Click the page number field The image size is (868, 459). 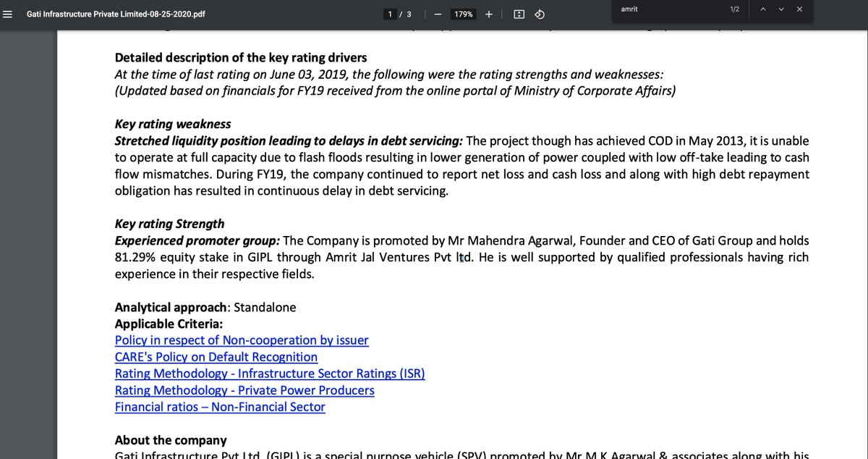391,14
